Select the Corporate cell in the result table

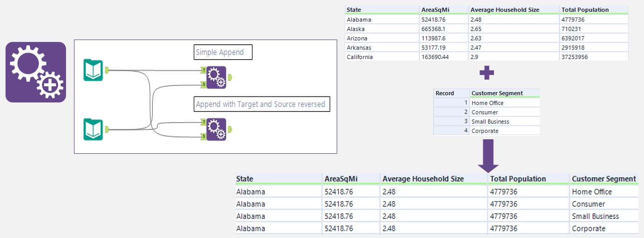coord(589,229)
